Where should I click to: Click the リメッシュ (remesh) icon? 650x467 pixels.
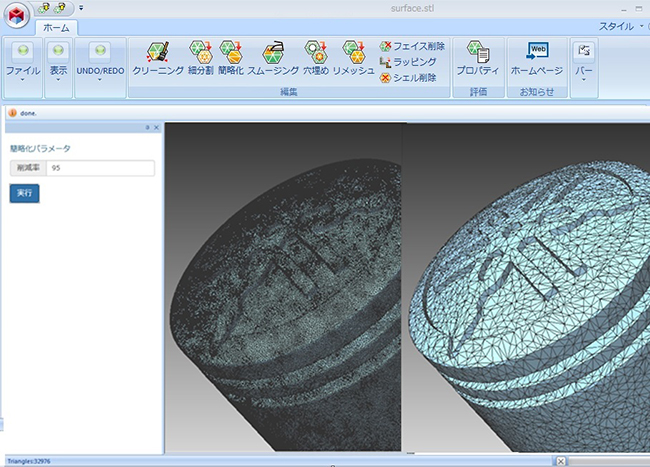click(353, 58)
